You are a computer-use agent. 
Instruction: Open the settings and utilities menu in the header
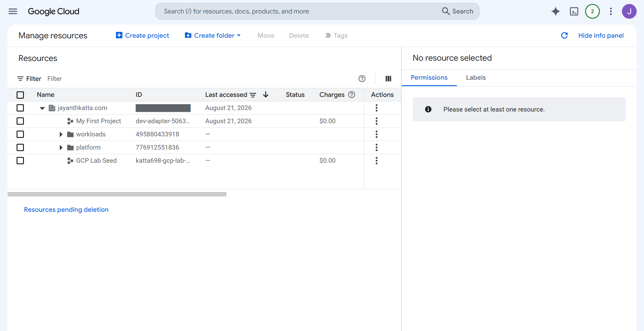611,11
